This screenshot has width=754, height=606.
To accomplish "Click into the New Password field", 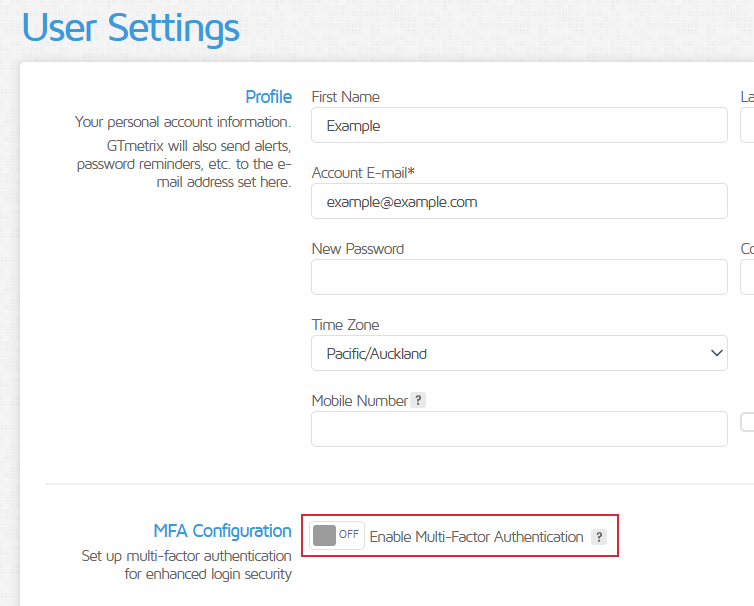I will coord(518,277).
